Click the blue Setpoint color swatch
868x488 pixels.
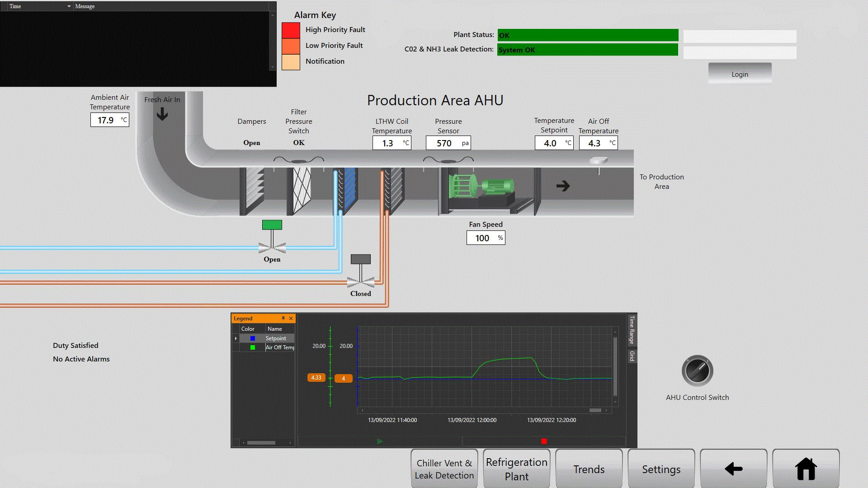pos(252,338)
